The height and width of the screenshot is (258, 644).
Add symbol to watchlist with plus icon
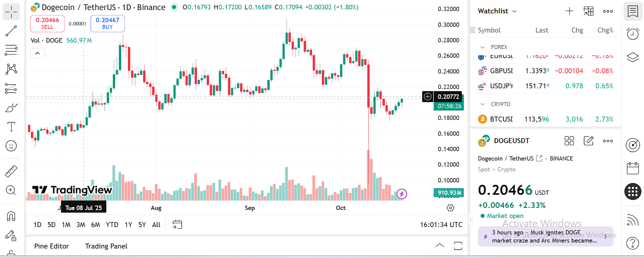[569, 11]
